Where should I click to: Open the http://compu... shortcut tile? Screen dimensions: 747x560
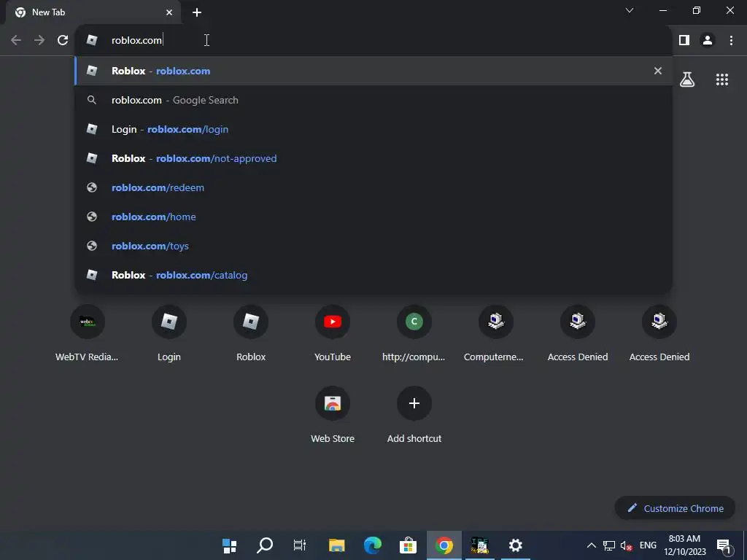(x=414, y=333)
